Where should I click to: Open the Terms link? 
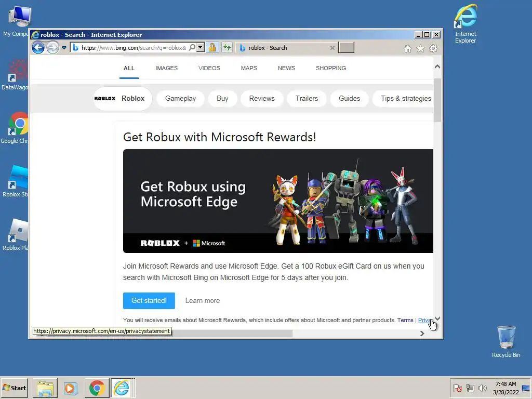tap(405, 320)
